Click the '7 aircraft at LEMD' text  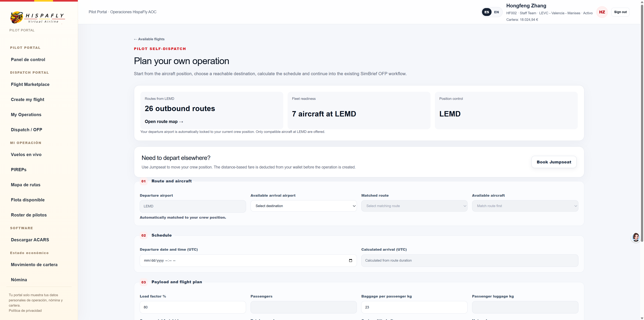324,114
